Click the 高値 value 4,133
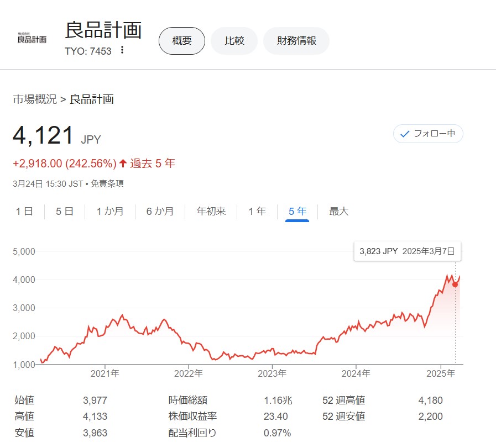 (x=95, y=417)
